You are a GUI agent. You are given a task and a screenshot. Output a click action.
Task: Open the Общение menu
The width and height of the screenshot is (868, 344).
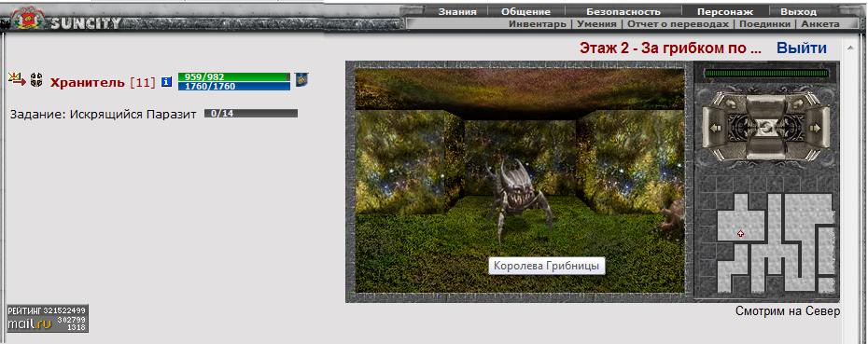(525, 11)
